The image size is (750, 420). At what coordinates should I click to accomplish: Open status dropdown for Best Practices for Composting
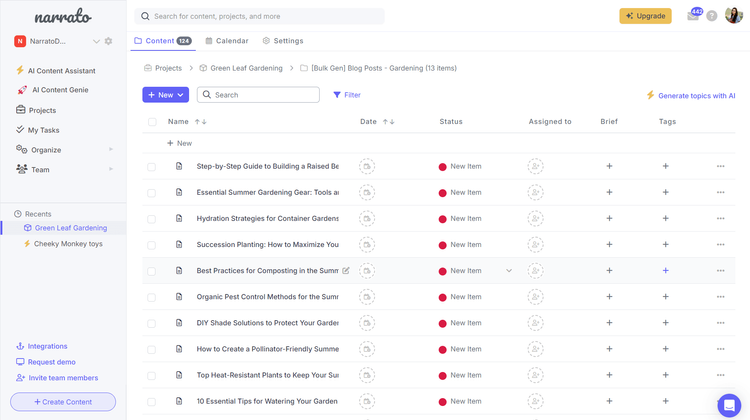(509, 270)
